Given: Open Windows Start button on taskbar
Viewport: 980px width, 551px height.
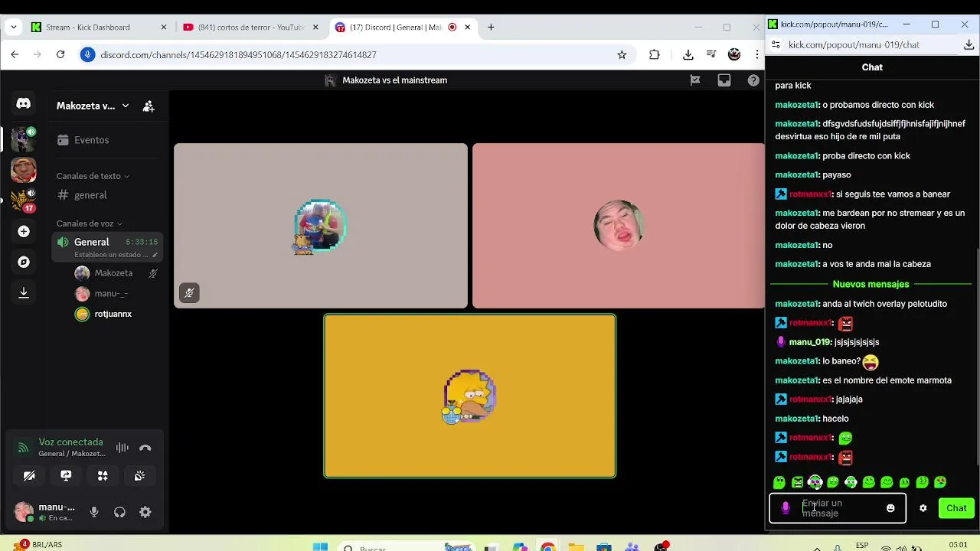Looking at the screenshot, I should click(x=321, y=547).
